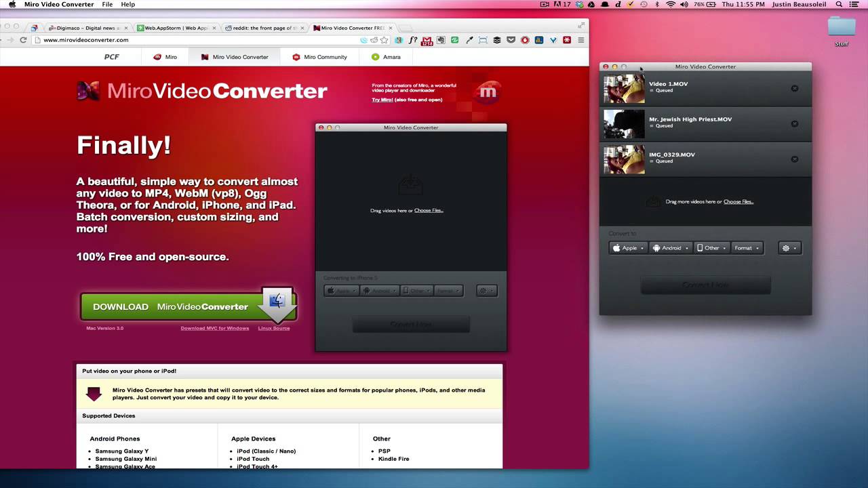This screenshot has width=868, height=488.
Task: Click the Try Miro! link
Action: [382, 100]
